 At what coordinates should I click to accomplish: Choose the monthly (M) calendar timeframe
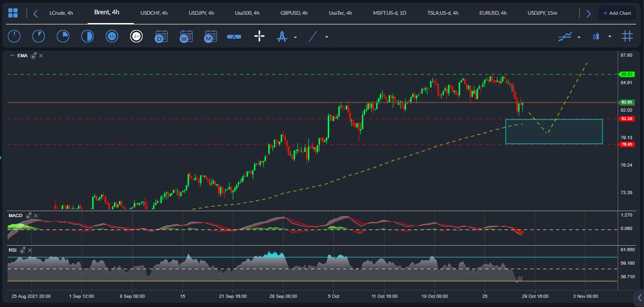point(211,36)
